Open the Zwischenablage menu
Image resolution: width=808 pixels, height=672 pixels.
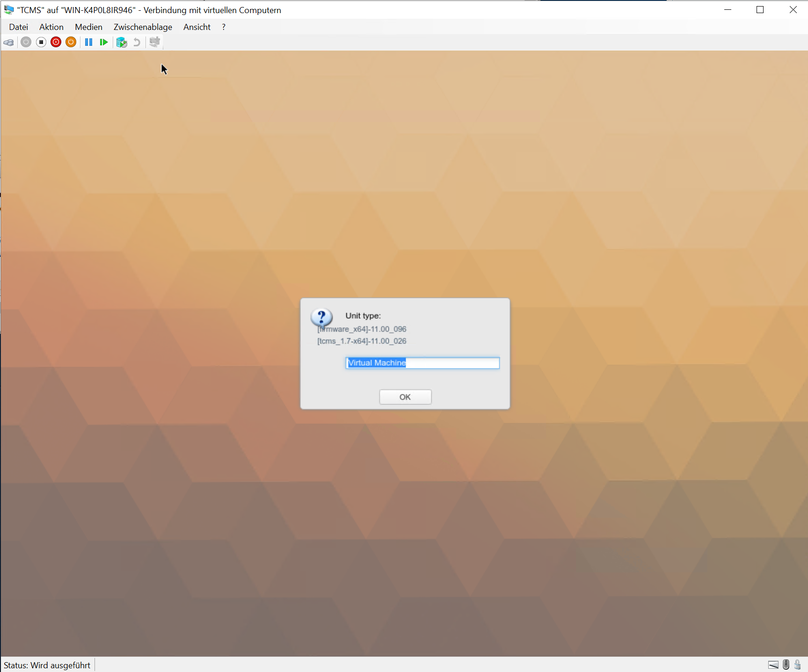click(143, 27)
